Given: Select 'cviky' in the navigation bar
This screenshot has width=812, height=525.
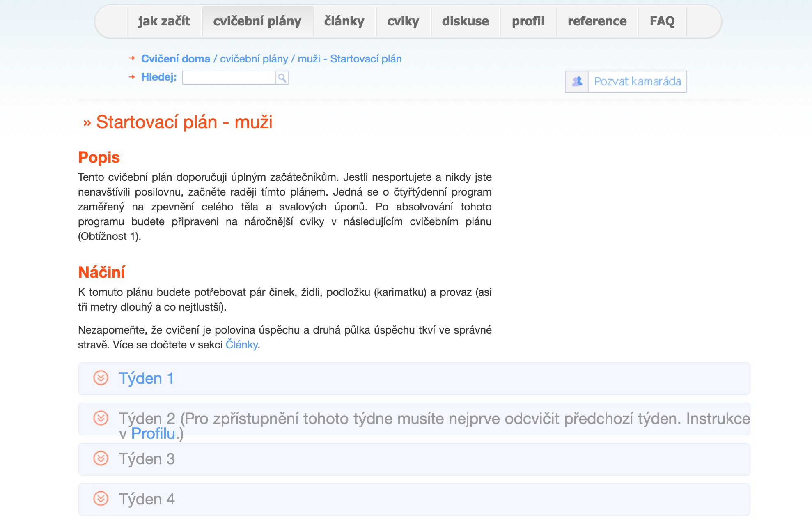Looking at the screenshot, I should coord(403,21).
